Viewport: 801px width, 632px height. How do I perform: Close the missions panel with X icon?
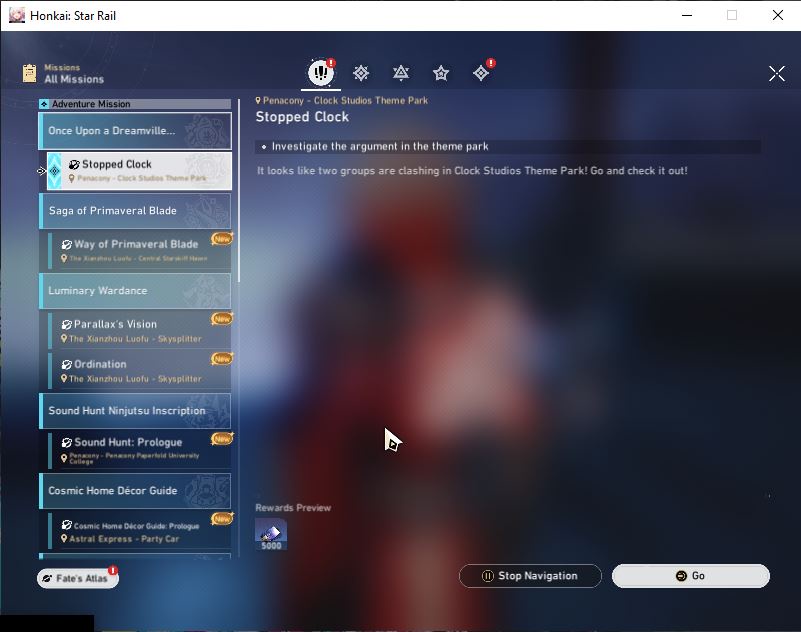pyautogui.click(x=776, y=74)
